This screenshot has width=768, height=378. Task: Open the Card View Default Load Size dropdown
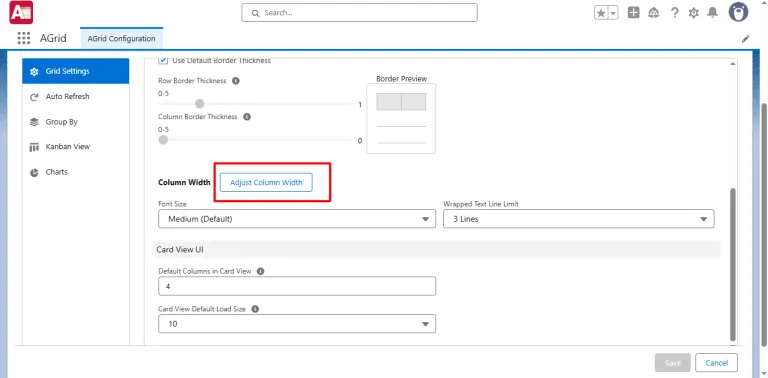click(x=297, y=324)
